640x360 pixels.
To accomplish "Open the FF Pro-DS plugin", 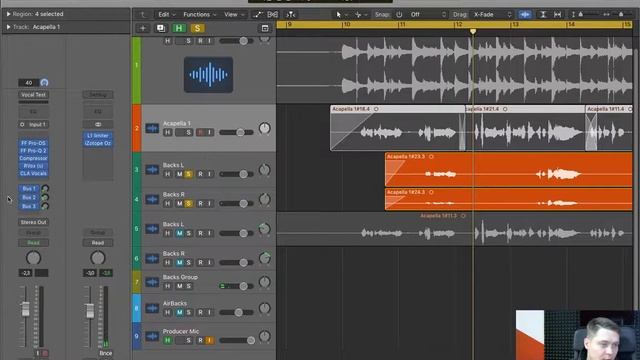I will (33, 143).
